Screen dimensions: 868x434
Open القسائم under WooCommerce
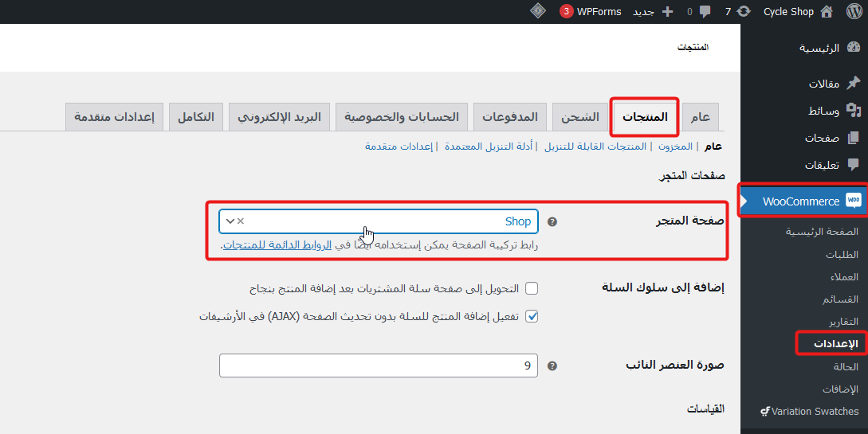point(840,299)
